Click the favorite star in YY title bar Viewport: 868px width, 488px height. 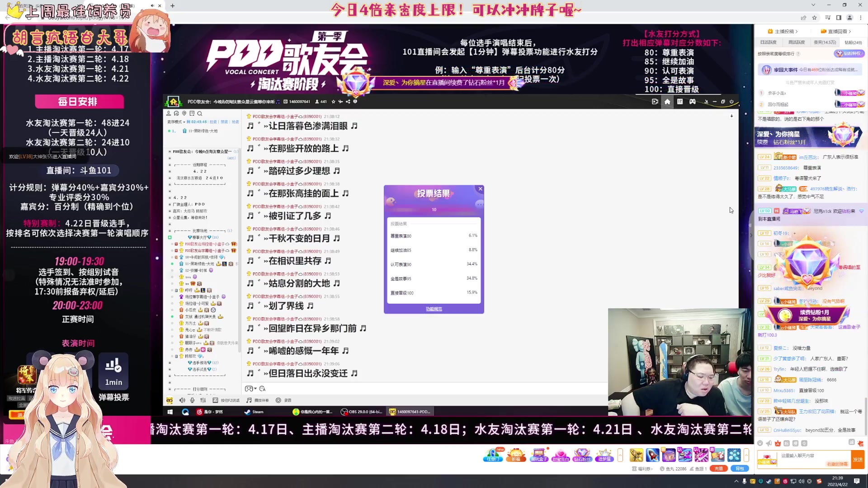pyautogui.click(x=334, y=102)
